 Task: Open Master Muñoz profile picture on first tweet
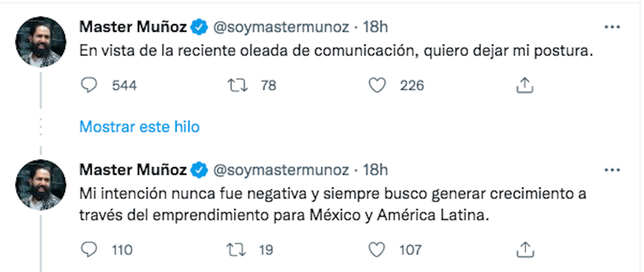tap(40, 41)
